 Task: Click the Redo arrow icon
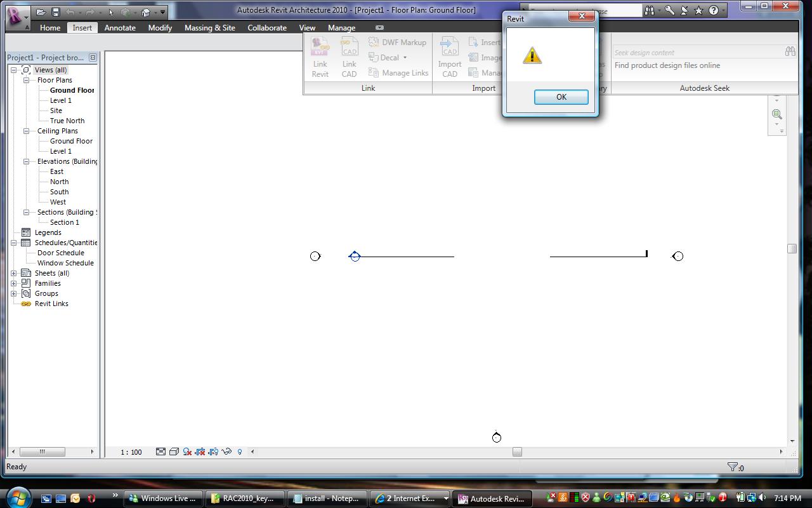[89, 11]
